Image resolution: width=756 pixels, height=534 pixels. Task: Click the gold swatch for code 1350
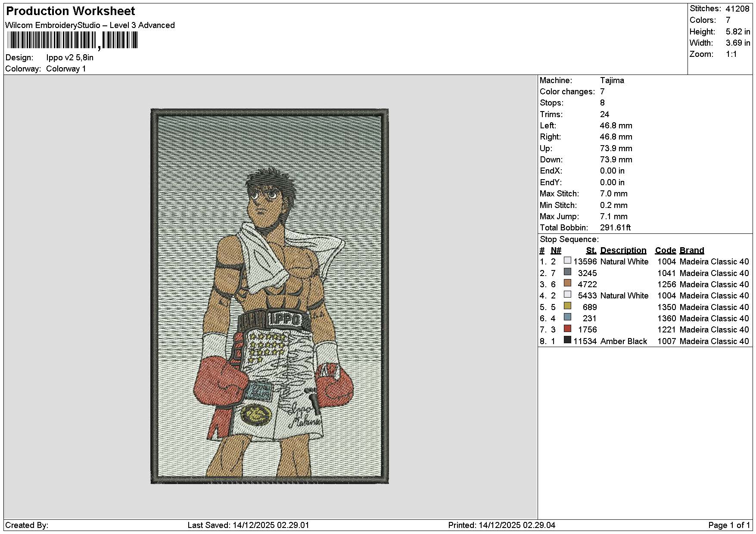(x=567, y=306)
